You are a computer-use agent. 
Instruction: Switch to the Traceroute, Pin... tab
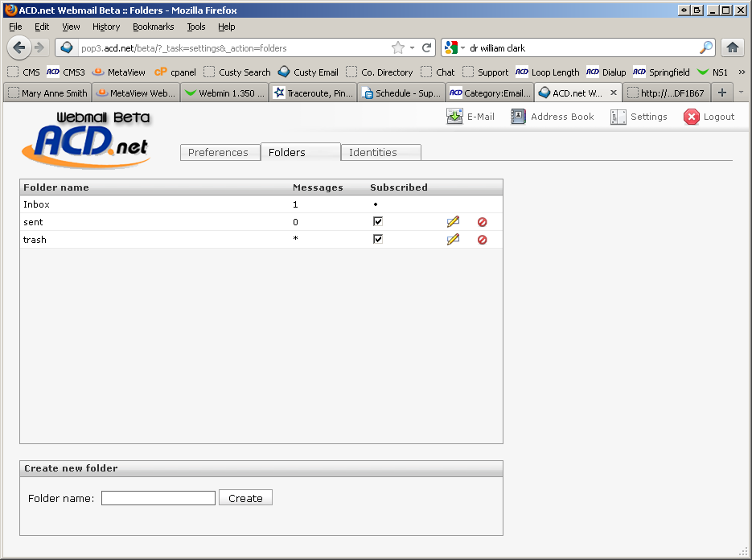click(313, 93)
